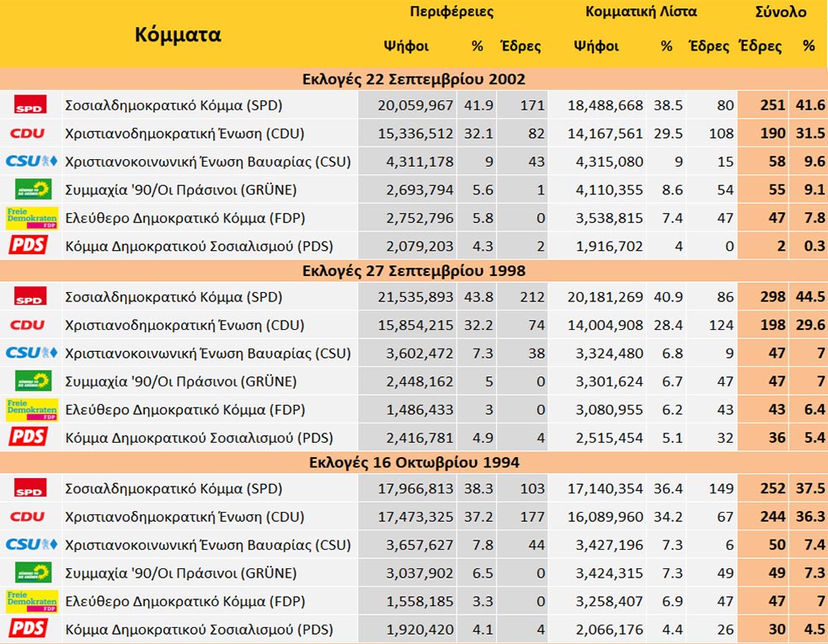Click the total seats value 244
This screenshot has width=828, height=644.
772,516
